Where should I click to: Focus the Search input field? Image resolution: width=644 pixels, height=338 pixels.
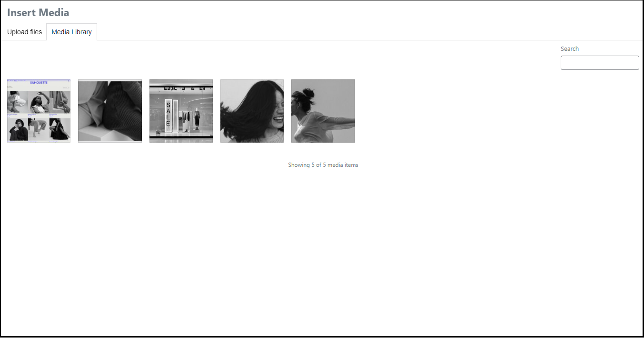pos(599,63)
